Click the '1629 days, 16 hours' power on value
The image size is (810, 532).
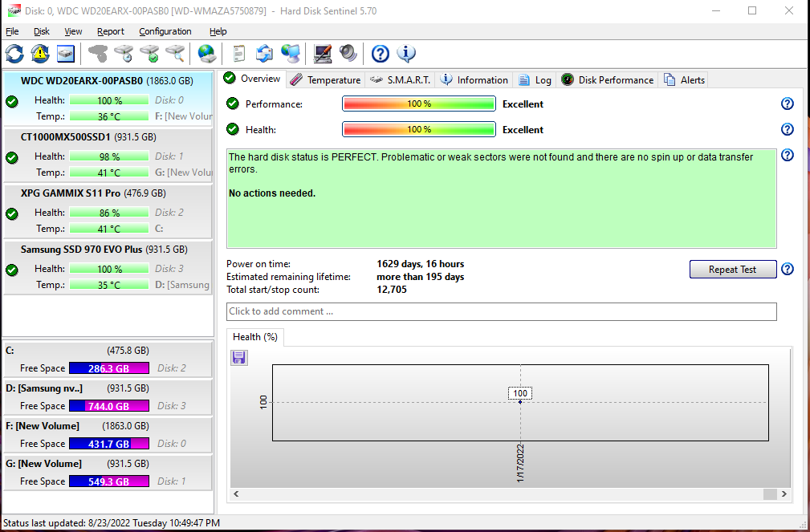421,264
